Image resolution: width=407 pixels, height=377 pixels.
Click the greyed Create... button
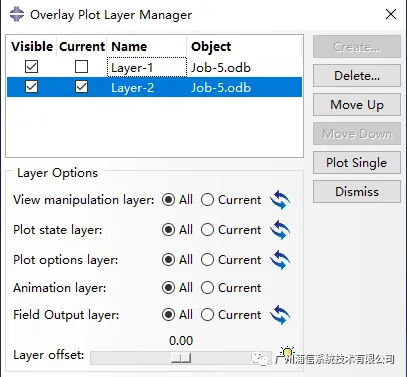tap(357, 47)
